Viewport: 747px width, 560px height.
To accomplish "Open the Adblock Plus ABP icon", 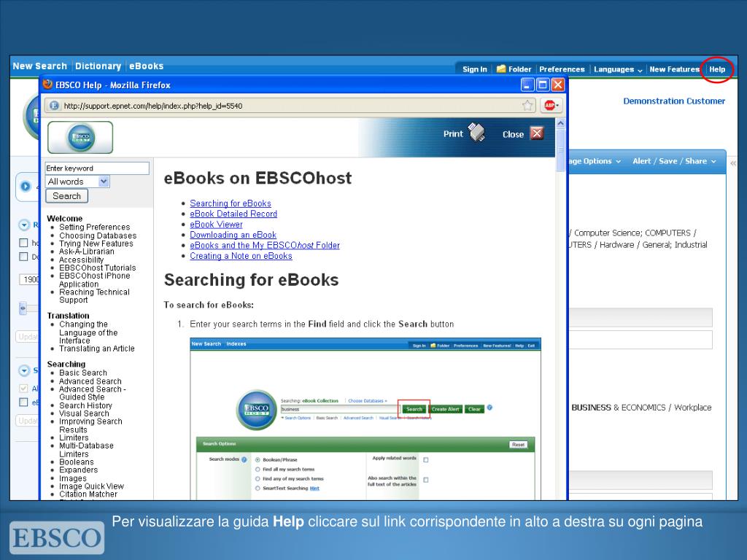I will pyautogui.click(x=549, y=105).
